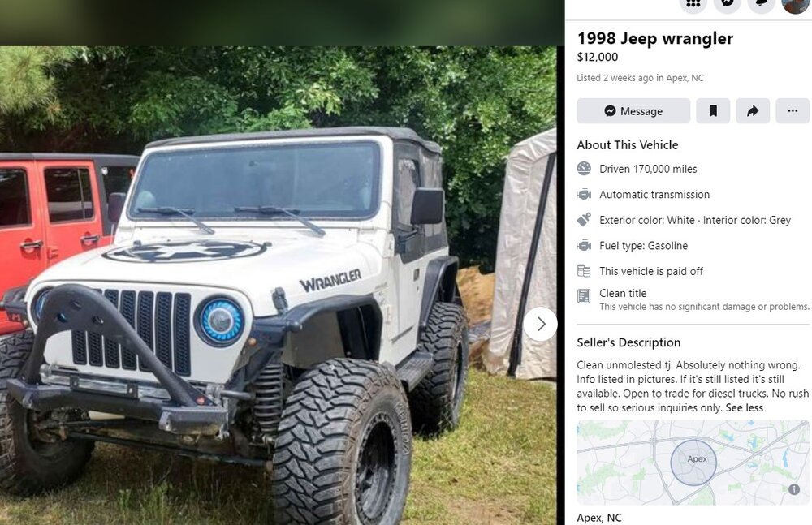
Task: Click the paid off status icon
Action: point(584,271)
